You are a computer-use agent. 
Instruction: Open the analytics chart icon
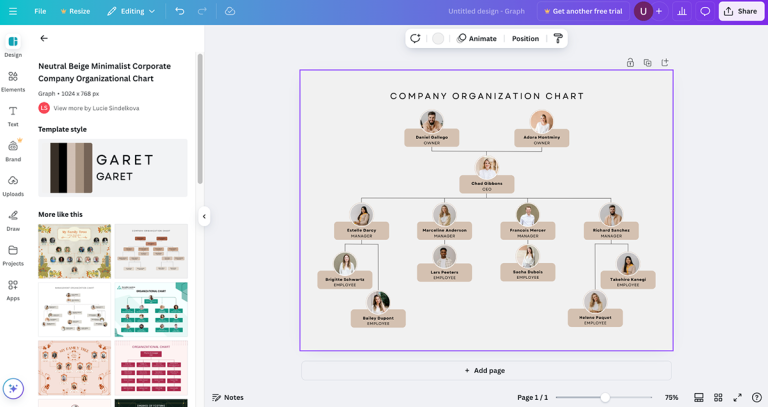(681, 11)
